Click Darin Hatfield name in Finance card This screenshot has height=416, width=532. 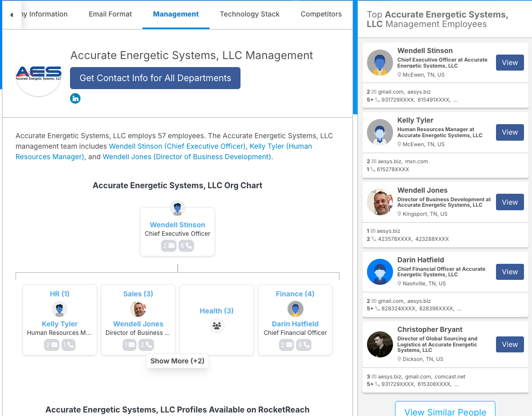[295, 324]
